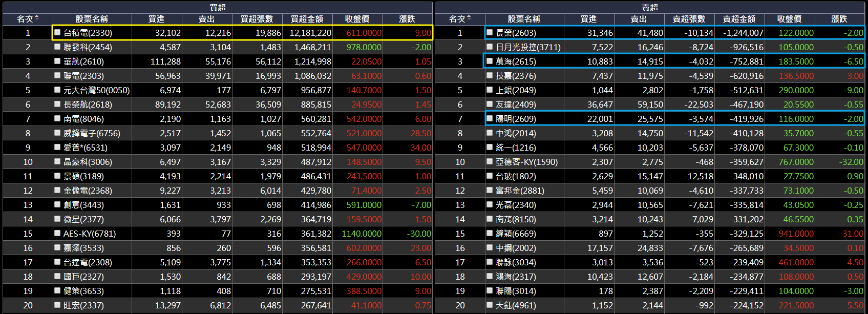Tick the 技嘉(2376) checkbox
Viewport: 868px width, 314px height.
490,75
